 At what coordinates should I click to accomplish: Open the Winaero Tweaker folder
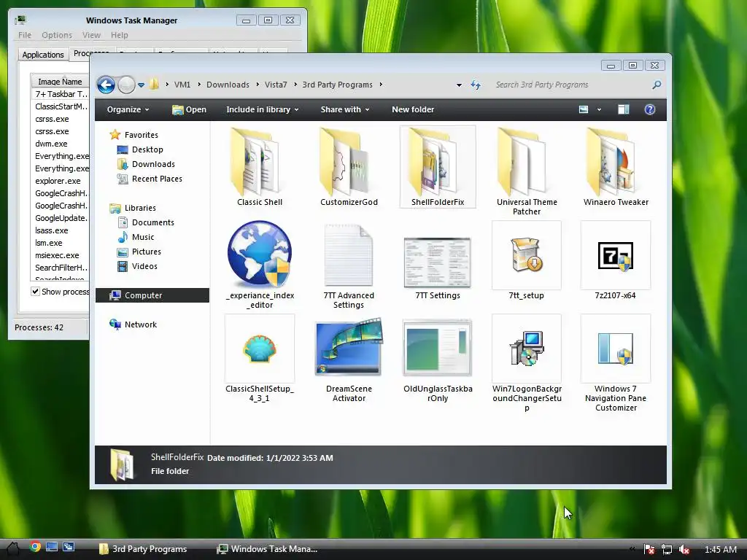tap(616, 167)
